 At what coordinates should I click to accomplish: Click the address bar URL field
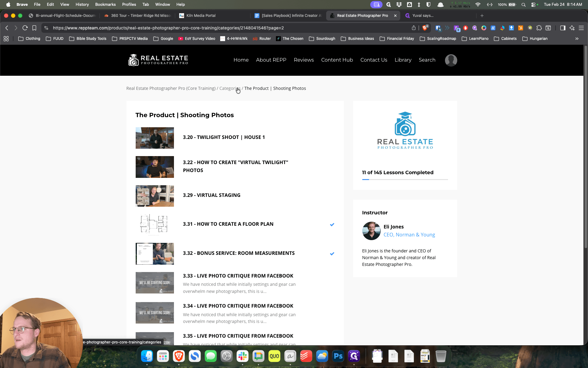[x=227, y=28]
